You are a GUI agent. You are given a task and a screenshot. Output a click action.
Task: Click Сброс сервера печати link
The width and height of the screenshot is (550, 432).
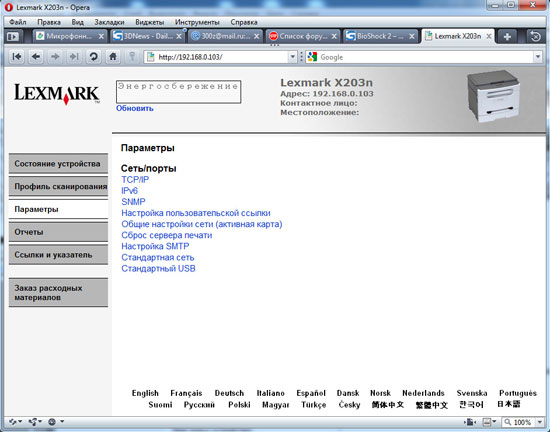pyautogui.click(x=167, y=235)
